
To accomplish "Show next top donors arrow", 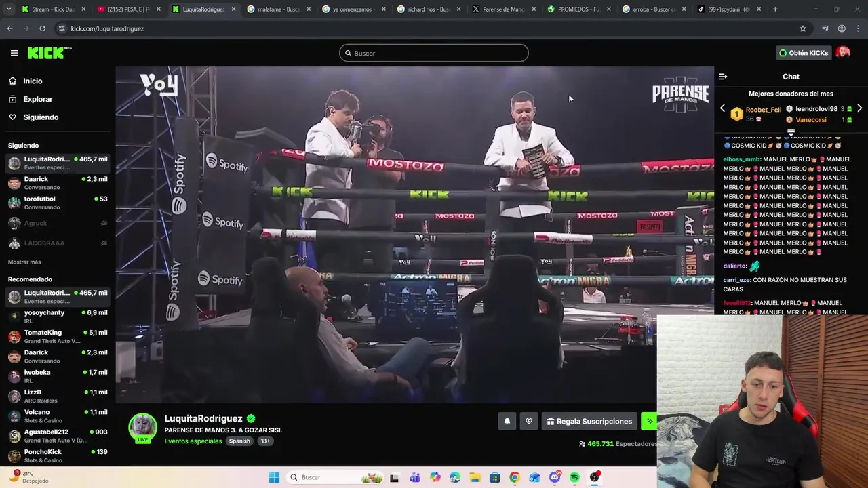I will click(x=859, y=108).
